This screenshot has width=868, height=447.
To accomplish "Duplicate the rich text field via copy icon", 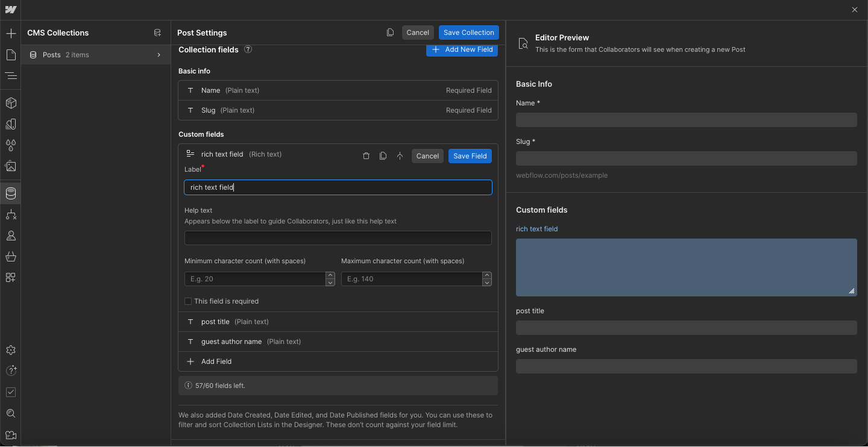I will point(383,155).
